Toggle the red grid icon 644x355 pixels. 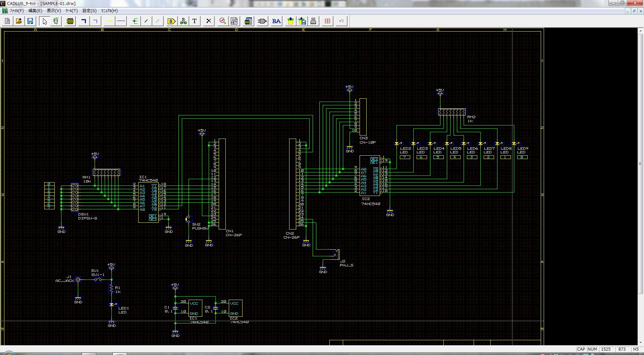pyautogui.click(x=327, y=21)
